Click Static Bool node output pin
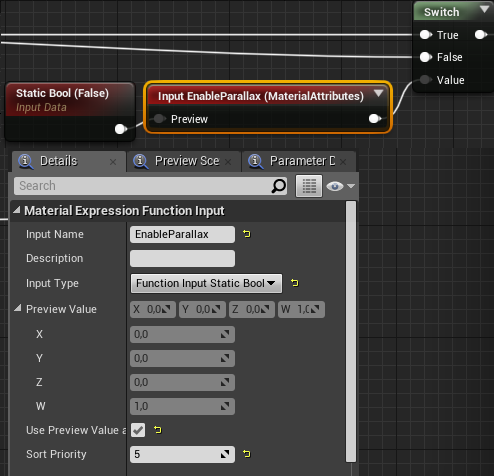Image resolution: width=494 pixels, height=476 pixels. [120, 129]
